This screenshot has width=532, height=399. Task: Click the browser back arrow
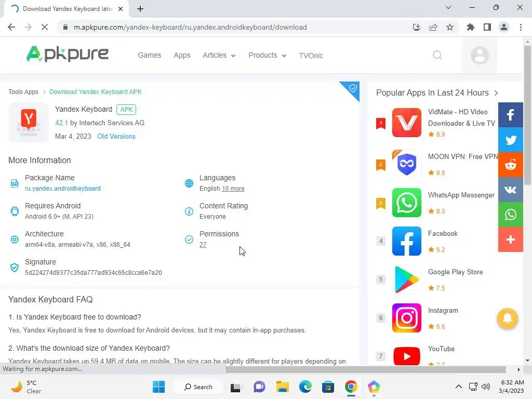(11, 27)
